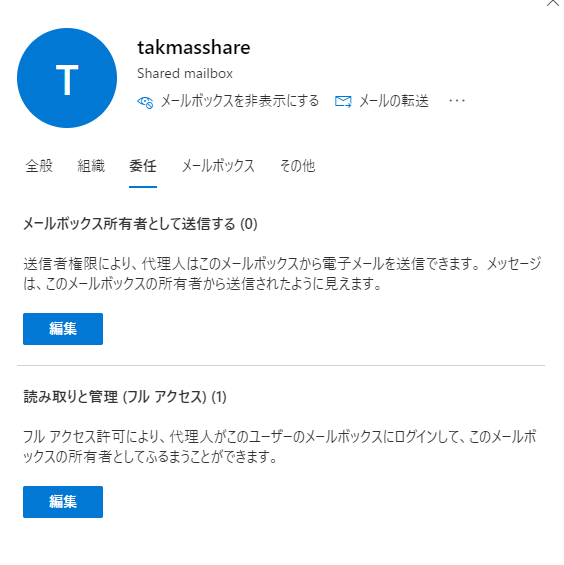The image size is (564, 565).
Task: Close the takmasshare details panel
Action: tap(553, 3)
